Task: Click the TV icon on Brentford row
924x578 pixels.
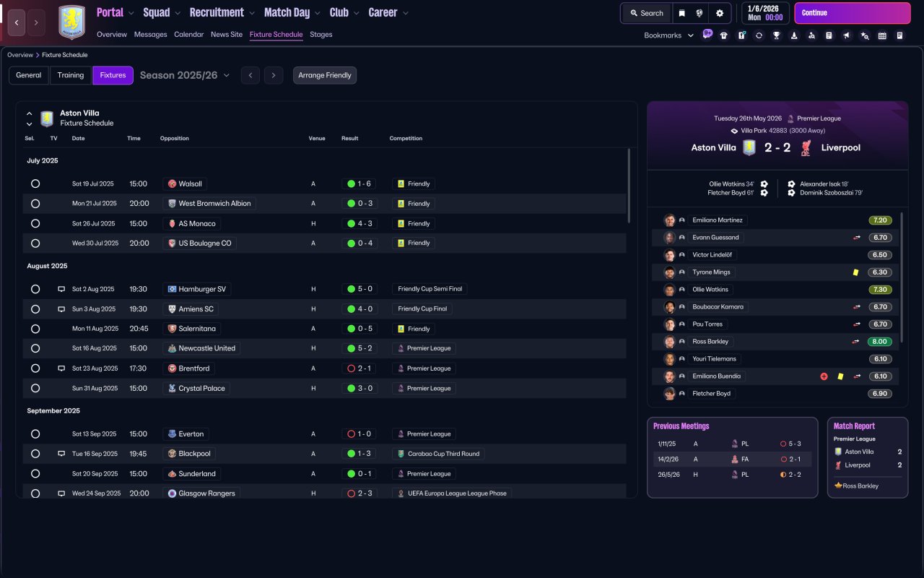Action: pyautogui.click(x=61, y=368)
